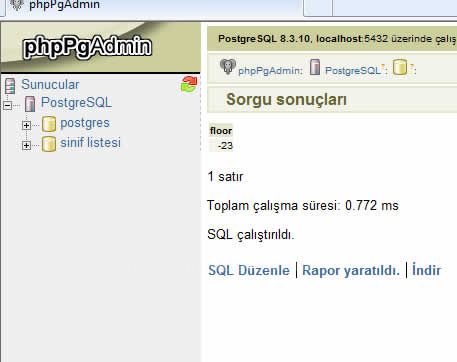
Task: Select the sinif listesi database
Action: [x=90, y=143]
